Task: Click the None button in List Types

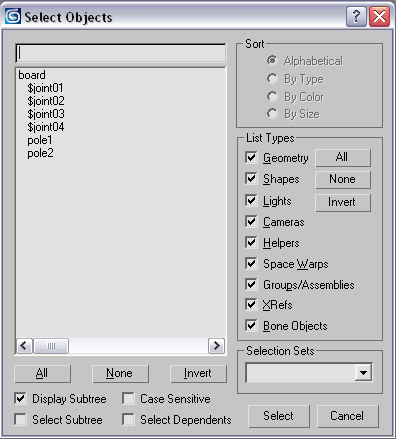Action: [343, 179]
